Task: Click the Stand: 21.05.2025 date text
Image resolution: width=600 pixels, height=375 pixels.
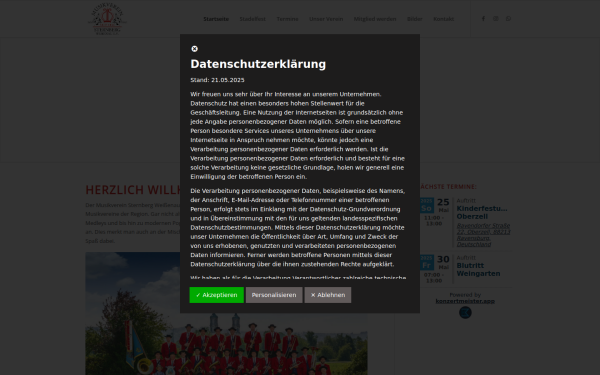Action: (x=217, y=80)
